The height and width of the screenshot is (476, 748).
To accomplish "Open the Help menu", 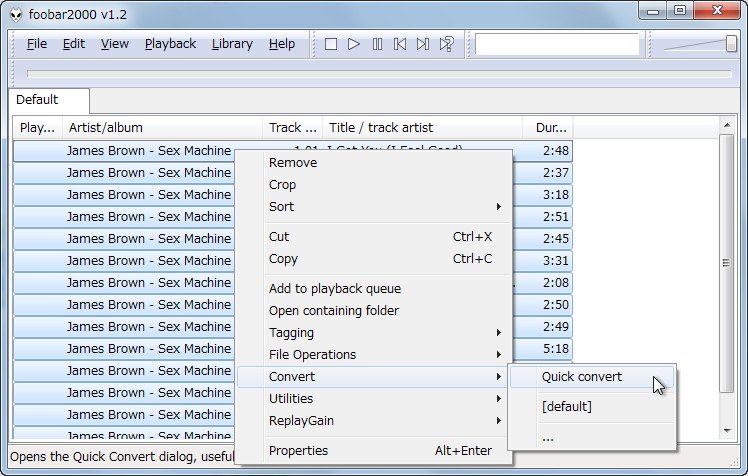I will coord(281,44).
